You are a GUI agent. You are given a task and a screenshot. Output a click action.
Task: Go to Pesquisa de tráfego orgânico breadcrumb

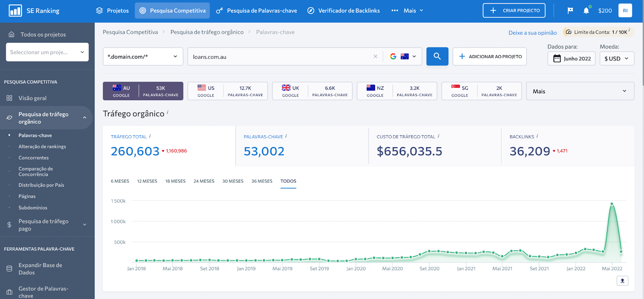click(x=207, y=32)
